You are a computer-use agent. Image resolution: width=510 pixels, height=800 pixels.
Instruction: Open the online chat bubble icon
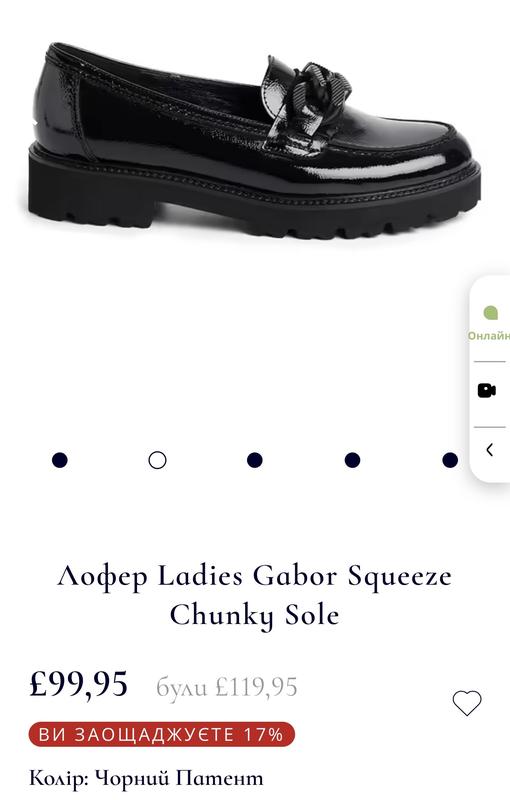pyautogui.click(x=490, y=312)
